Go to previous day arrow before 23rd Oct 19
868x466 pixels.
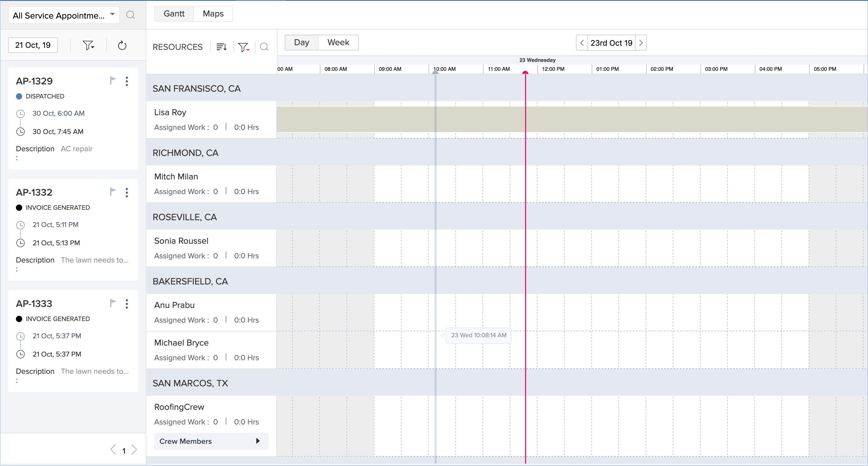click(582, 43)
